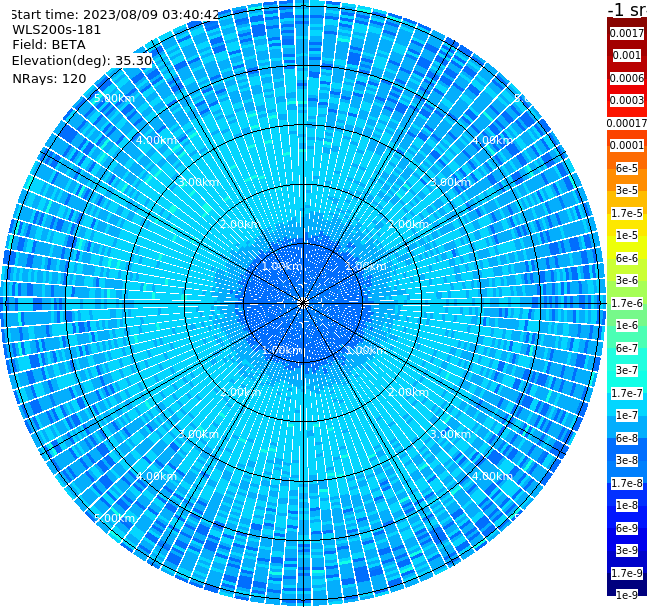Image resolution: width=647 pixels, height=607 pixels.
Task: Click the 1.7e-6 colorbar value
Action: pyautogui.click(x=627, y=303)
